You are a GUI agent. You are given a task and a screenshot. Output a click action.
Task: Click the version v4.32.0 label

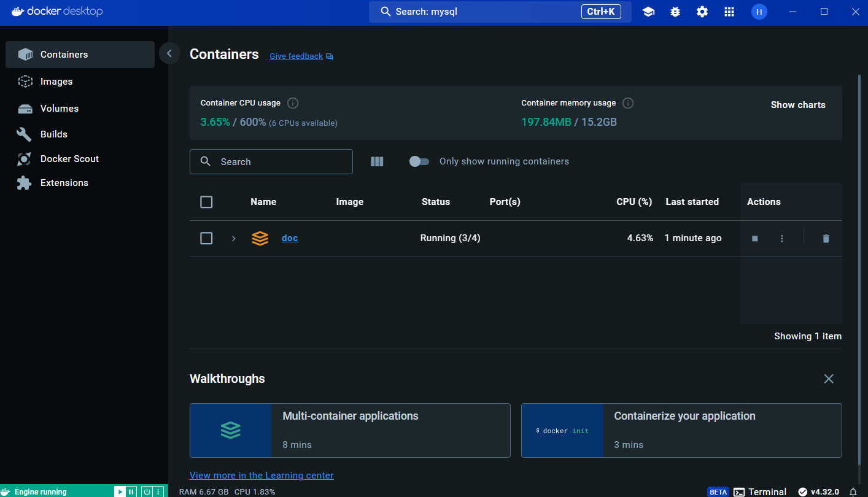826,491
